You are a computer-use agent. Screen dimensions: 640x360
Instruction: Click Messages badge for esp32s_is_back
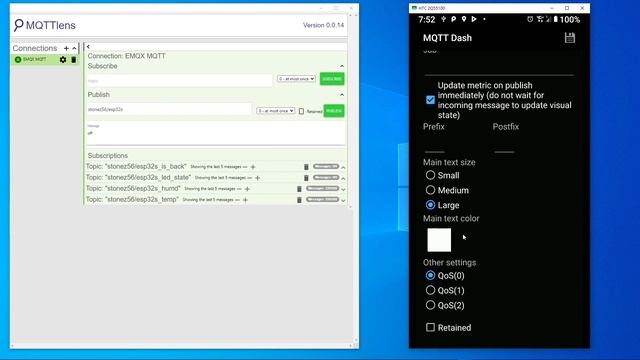pyautogui.click(x=326, y=167)
